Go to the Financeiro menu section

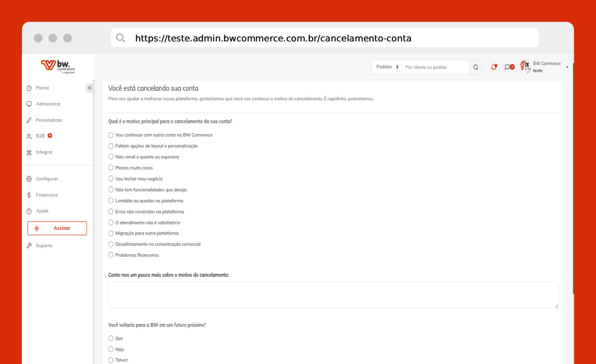pos(47,195)
